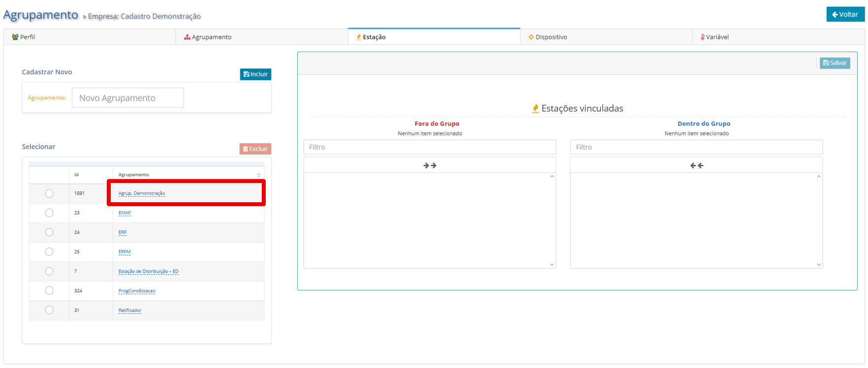Sort by the Agrupamento column arrows
The width and height of the screenshot is (868, 368).
[x=259, y=175]
